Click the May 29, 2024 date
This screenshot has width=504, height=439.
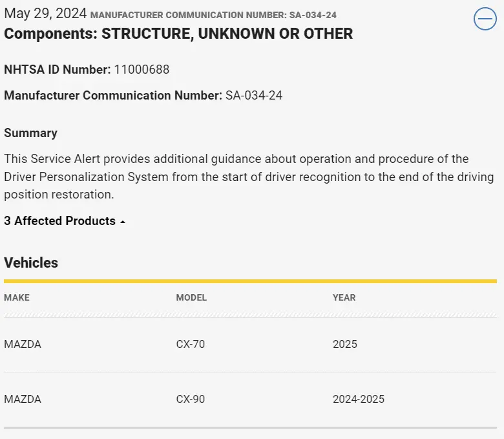coord(45,14)
